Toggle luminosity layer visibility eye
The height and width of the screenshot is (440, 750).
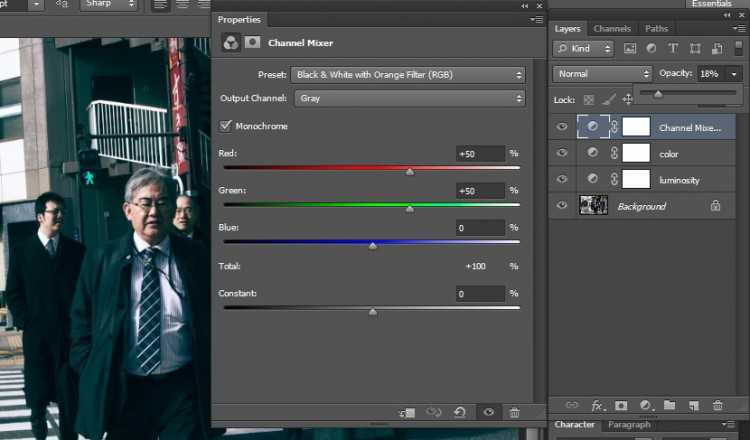(562, 179)
